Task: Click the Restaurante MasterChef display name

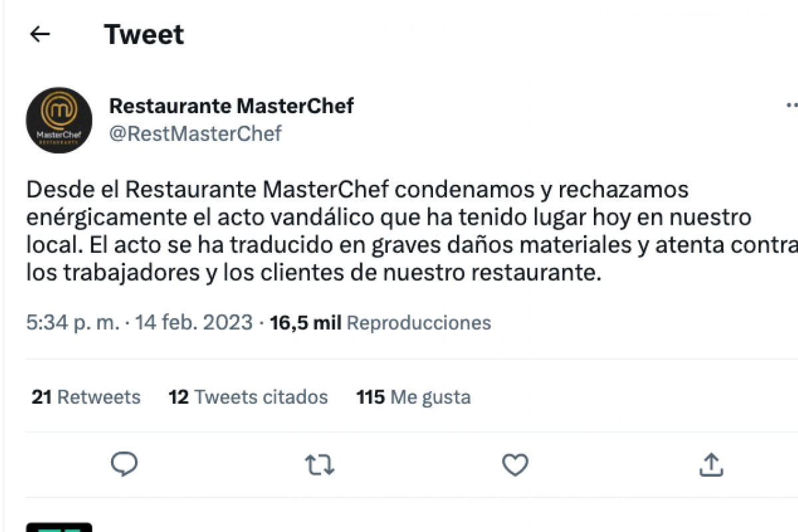Action: [231, 105]
